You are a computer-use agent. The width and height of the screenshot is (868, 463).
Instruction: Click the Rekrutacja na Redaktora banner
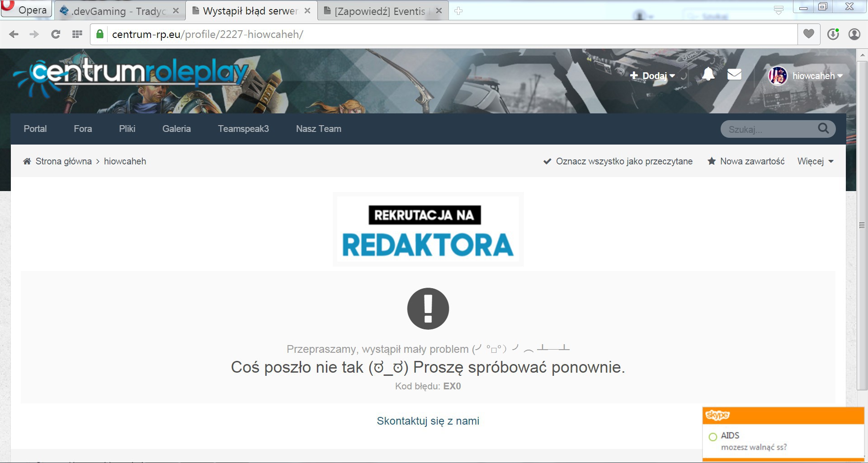tap(428, 229)
